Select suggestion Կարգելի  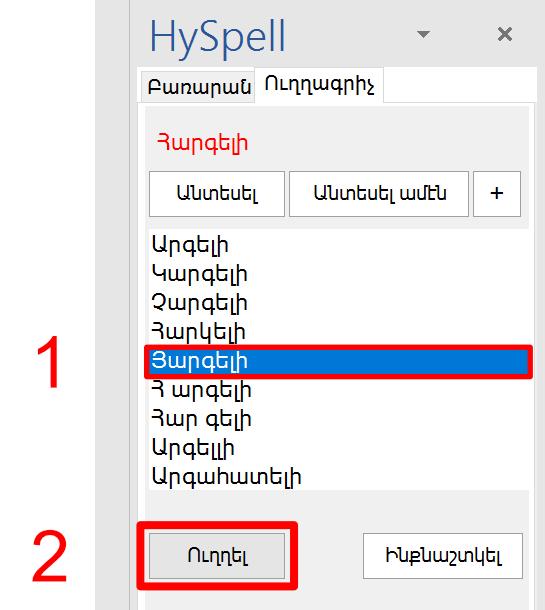(x=338, y=274)
